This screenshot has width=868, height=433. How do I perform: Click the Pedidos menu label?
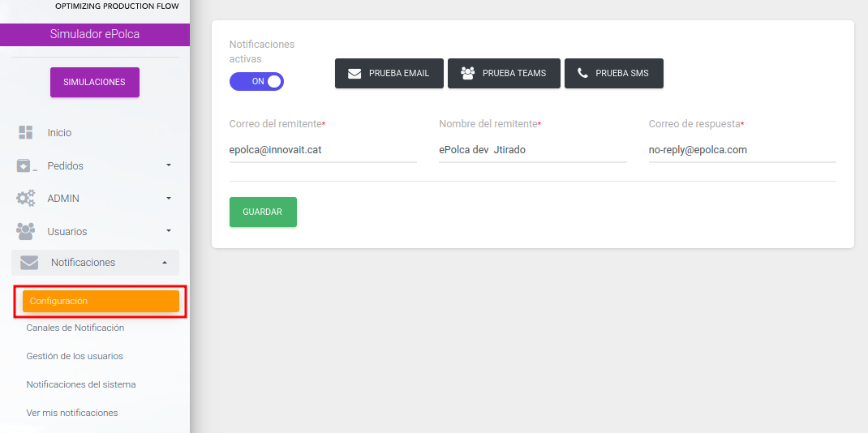coord(66,166)
